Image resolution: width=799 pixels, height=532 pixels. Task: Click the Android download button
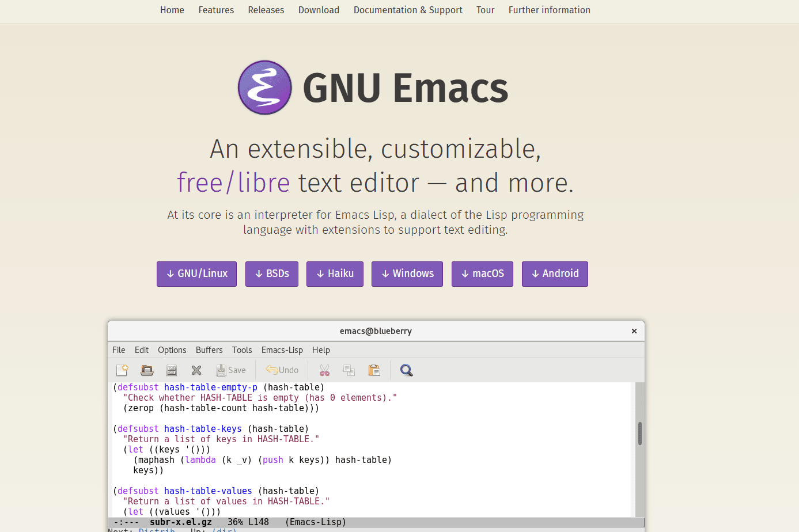tap(555, 274)
